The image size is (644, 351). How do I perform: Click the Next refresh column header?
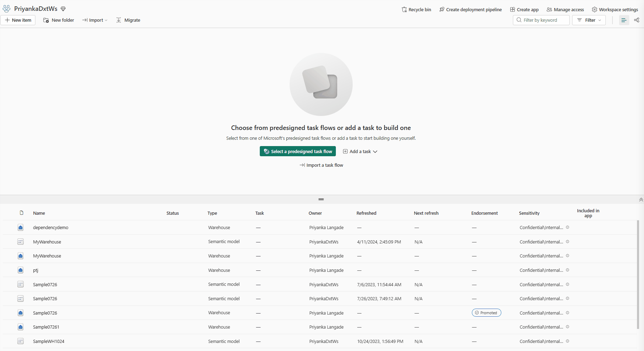point(426,213)
